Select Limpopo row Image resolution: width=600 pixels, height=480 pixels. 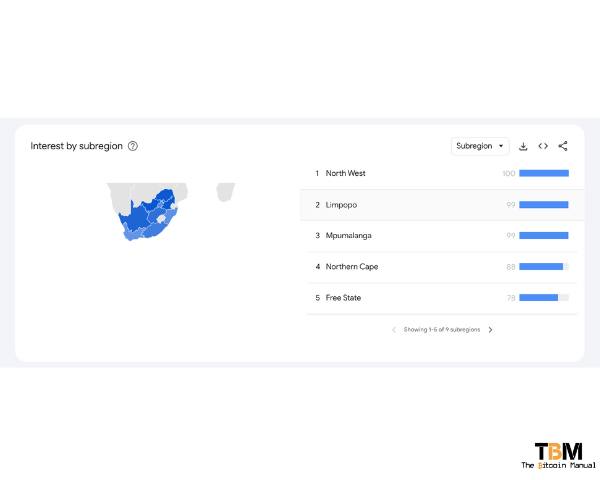pyautogui.click(x=442, y=205)
